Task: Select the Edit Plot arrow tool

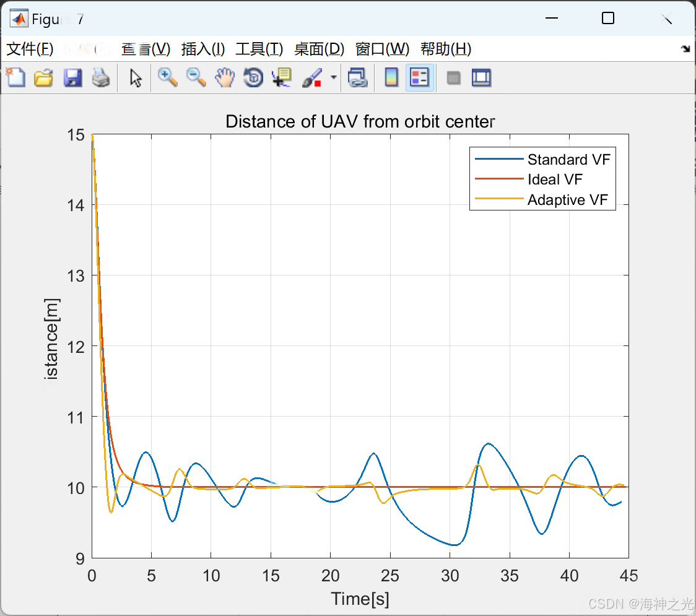Action: click(136, 77)
